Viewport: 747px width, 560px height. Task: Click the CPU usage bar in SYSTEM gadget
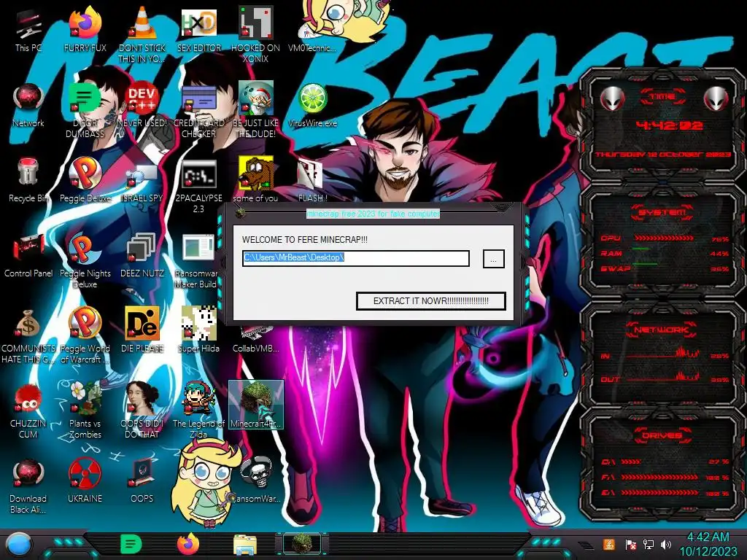[x=664, y=238]
